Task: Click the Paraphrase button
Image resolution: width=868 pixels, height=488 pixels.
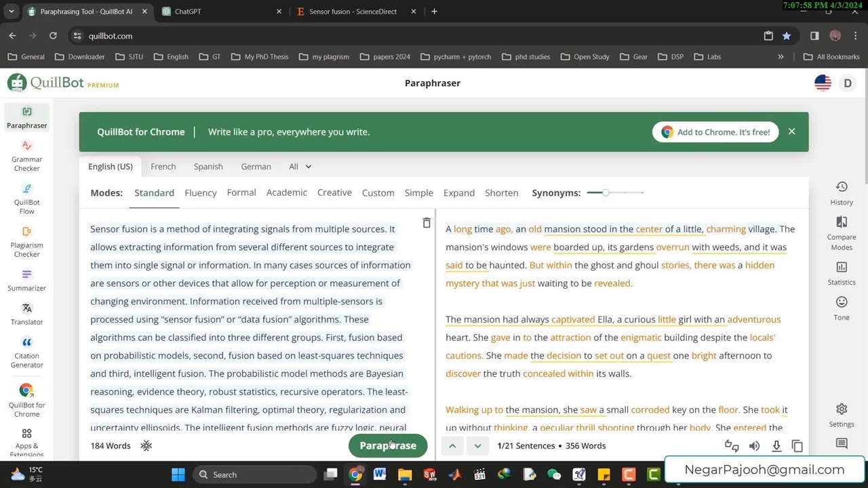Action: (x=388, y=445)
